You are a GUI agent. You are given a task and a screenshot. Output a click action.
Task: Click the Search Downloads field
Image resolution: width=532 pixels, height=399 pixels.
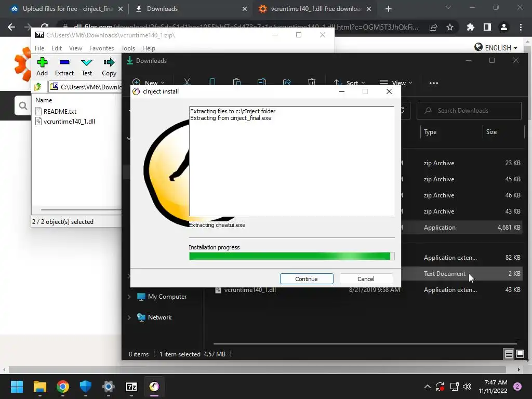pos(469,111)
